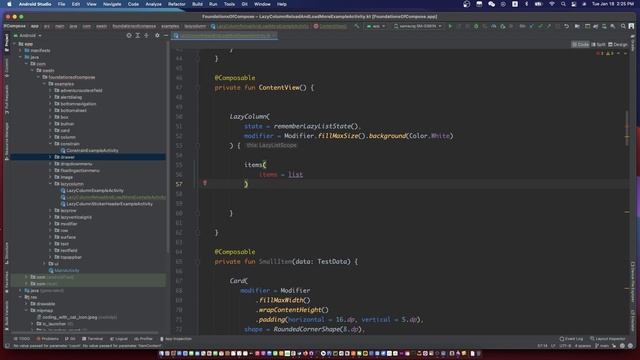Click the Make Project hammer icon
The image size is (640, 360).
click(x=357, y=26)
